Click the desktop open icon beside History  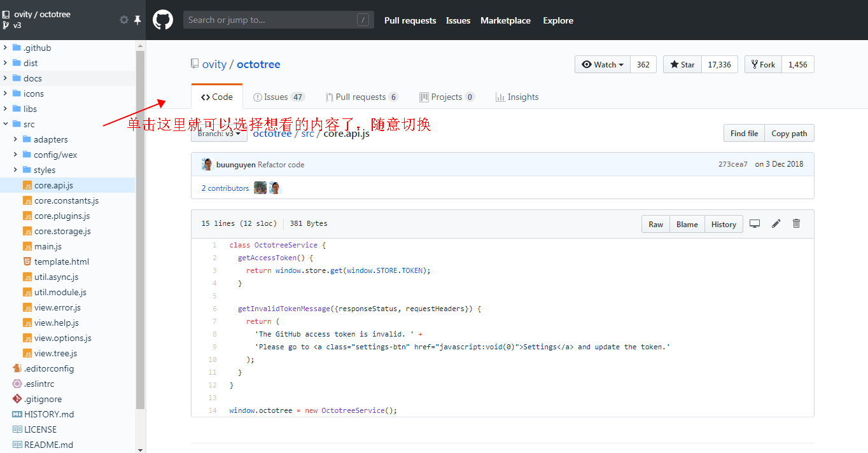(755, 223)
